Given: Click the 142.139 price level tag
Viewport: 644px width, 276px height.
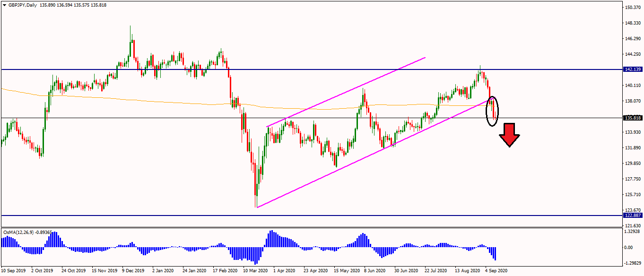Looking at the screenshot, I should click(633, 69).
